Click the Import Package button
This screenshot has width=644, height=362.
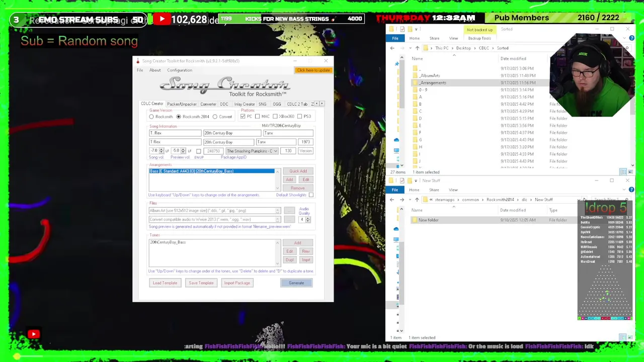tap(237, 283)
